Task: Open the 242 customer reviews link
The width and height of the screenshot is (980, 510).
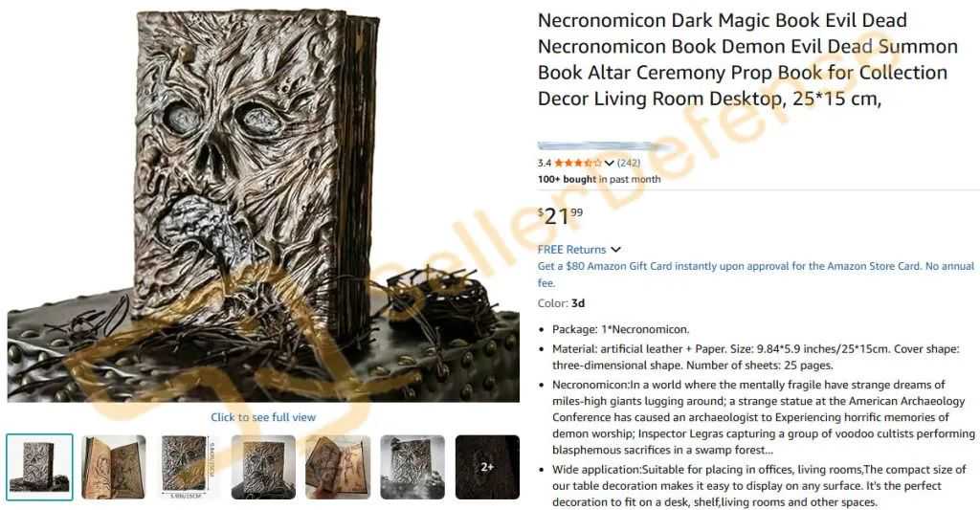Action: tap(629, 163)
